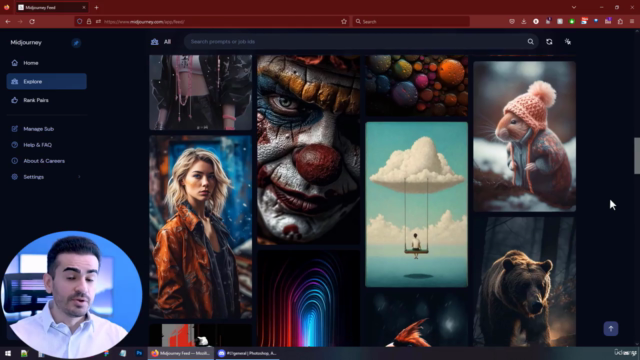Open the extensions puzzle icon
Screen dimensions: 640x360
pyautogui.click(x=620, y=22)
